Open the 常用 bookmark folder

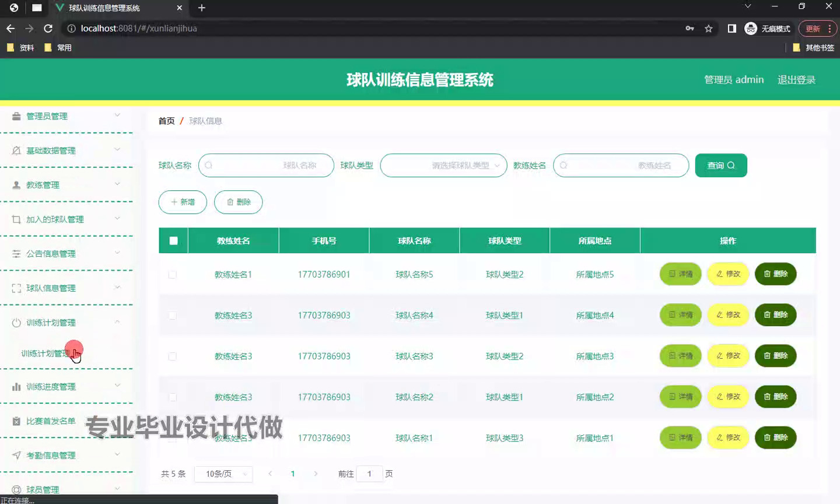pos(58,48)
